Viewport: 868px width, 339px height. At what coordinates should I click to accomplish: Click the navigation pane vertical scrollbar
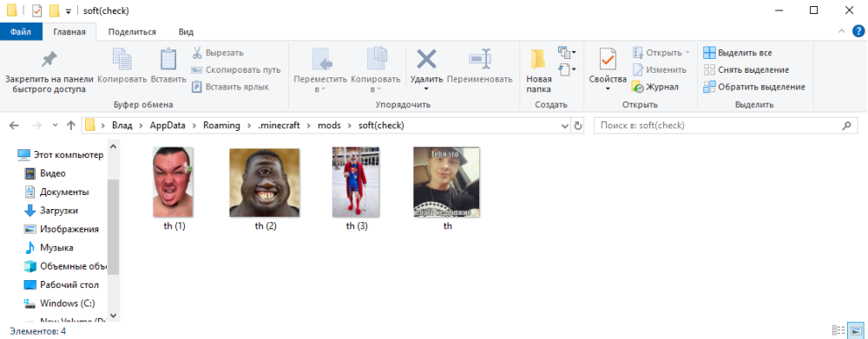pyautogui.click(x=114, y=227)
